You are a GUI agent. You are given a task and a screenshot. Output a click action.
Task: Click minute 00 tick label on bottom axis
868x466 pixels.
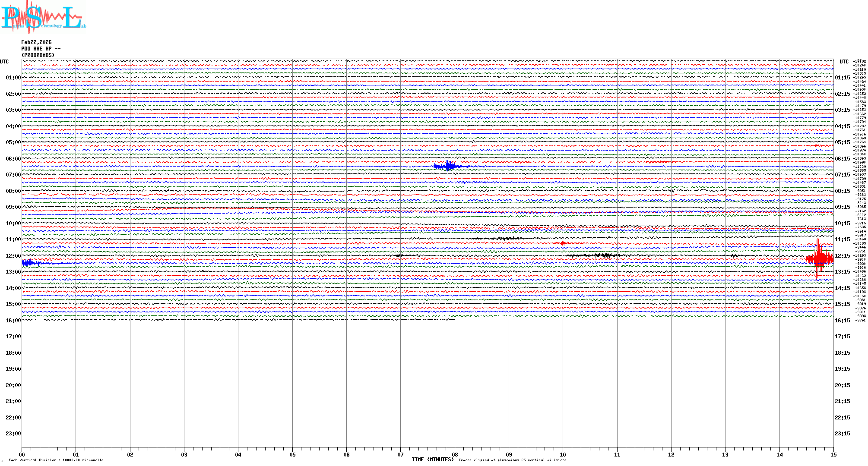[x=22, y=454]
